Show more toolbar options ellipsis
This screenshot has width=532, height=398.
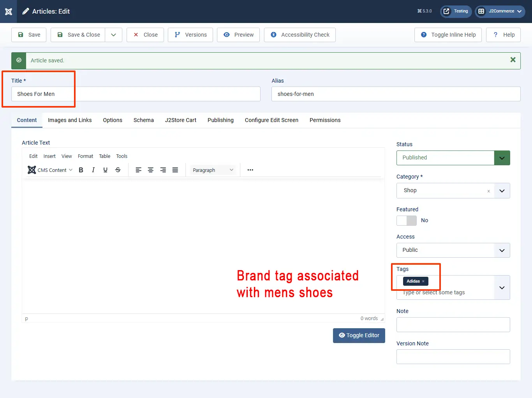[250, 170]
